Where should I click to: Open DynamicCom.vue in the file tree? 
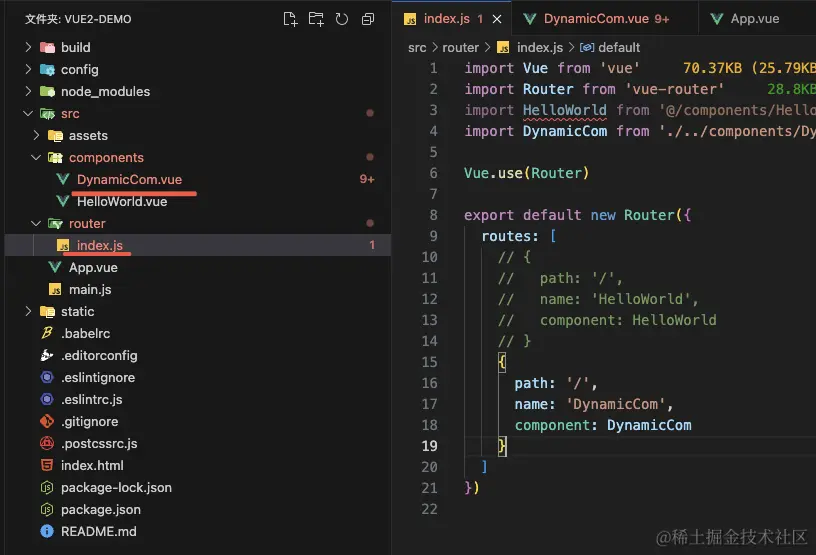tap(130, 180)
